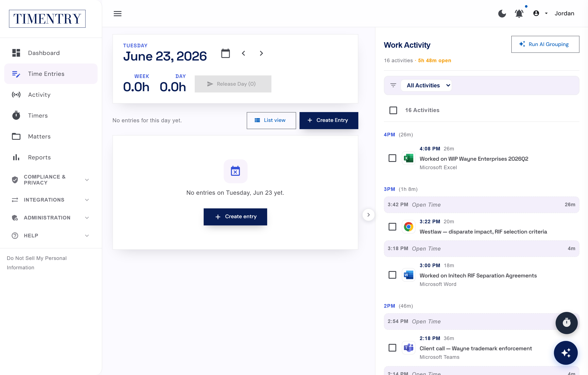Screen dimensions: 588x375
Task: Open Dashboard in the sidebar
Action: point(51,53)
